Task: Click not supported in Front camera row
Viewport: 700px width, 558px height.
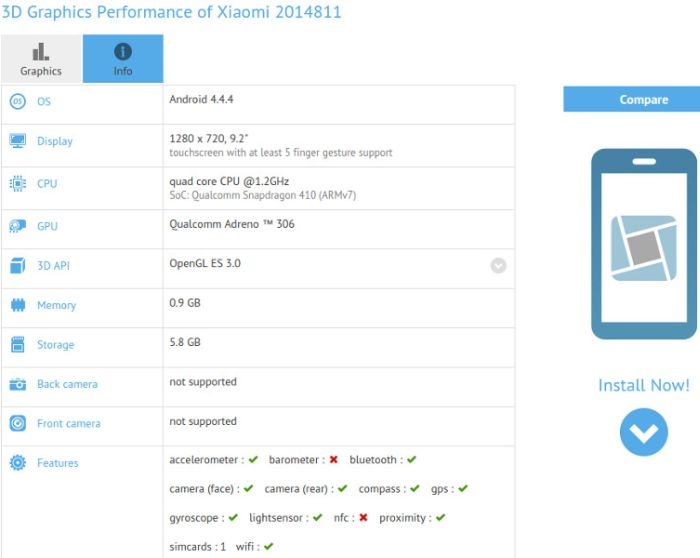Action: 203,421
